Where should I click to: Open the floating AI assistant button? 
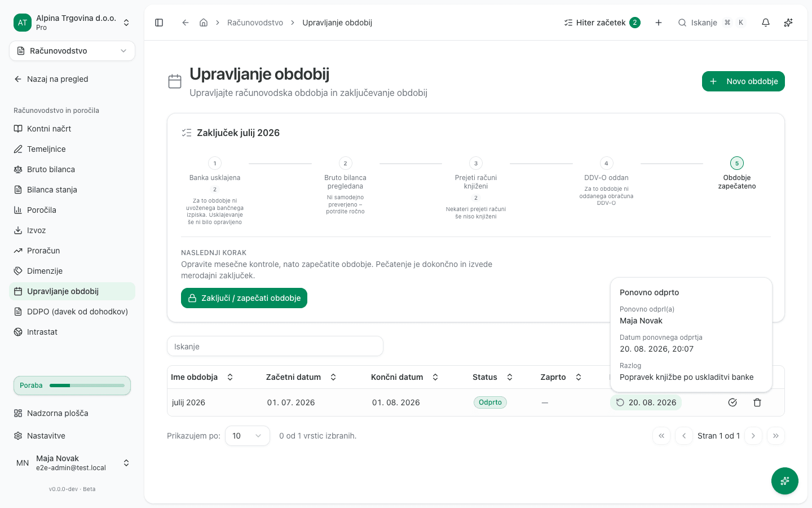coord(785,481)
